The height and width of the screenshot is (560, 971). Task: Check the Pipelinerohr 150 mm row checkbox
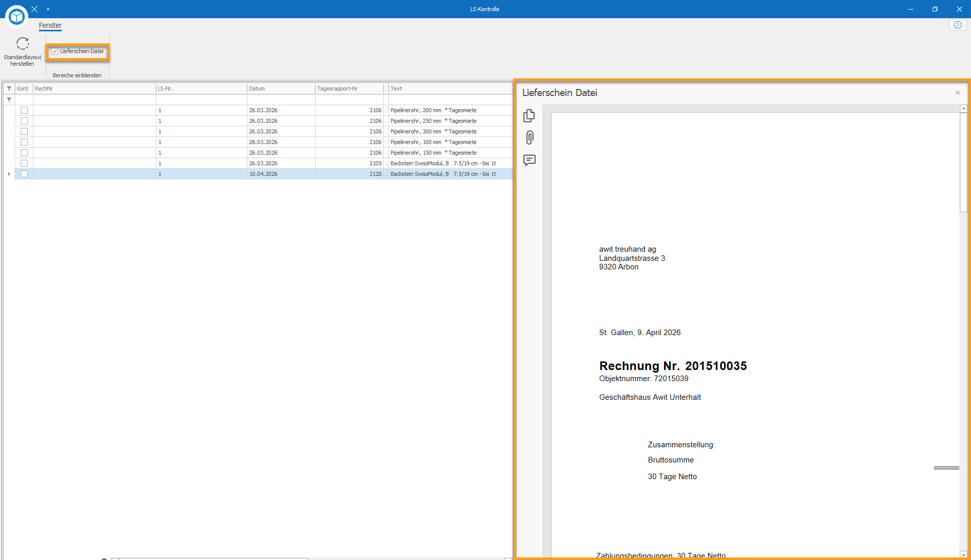[x=24, y=153]
